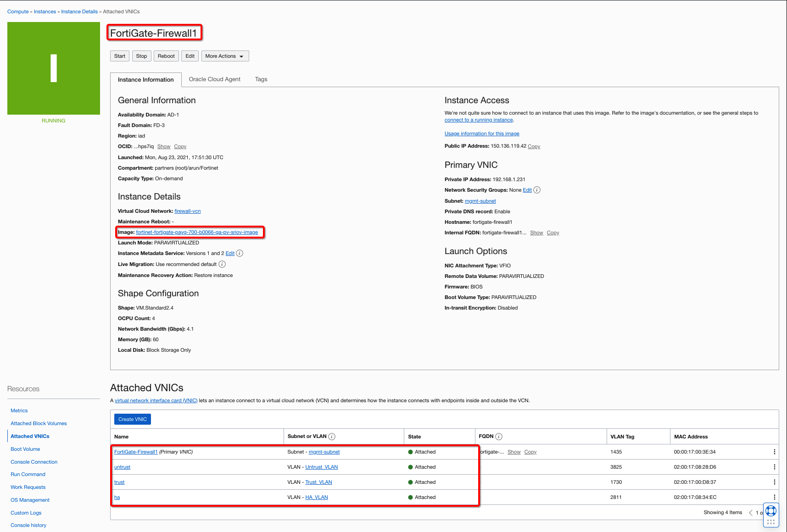Click info icon next to Network Security Groups
This screenshot has width=787, height=532.
coord(537,190)
